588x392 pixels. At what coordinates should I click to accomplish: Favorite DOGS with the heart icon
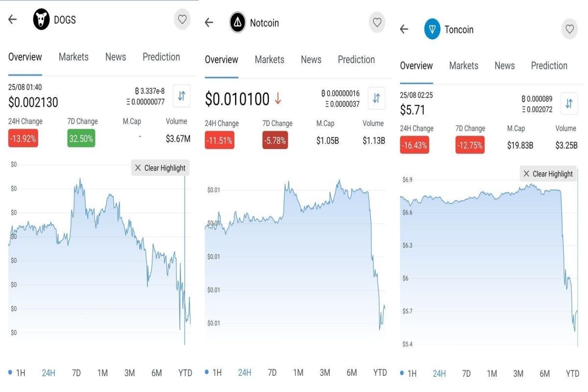pyautogui.click(x=182, y=20)
